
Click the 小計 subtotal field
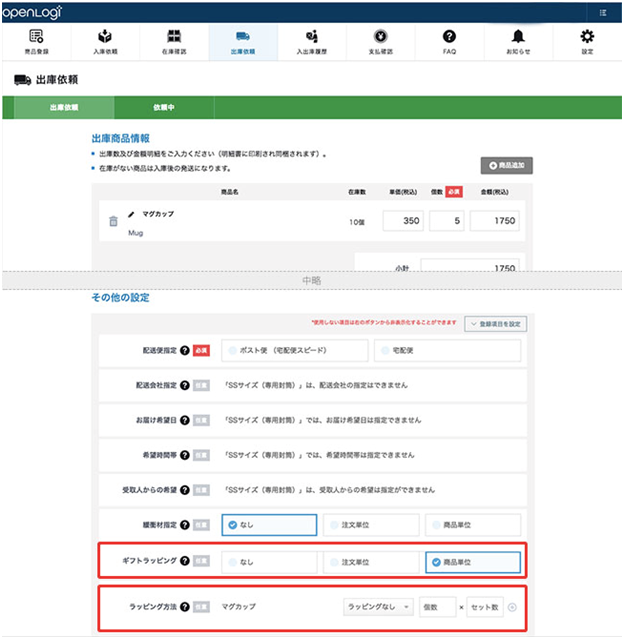pyautogui.click(x=470, y=265)
